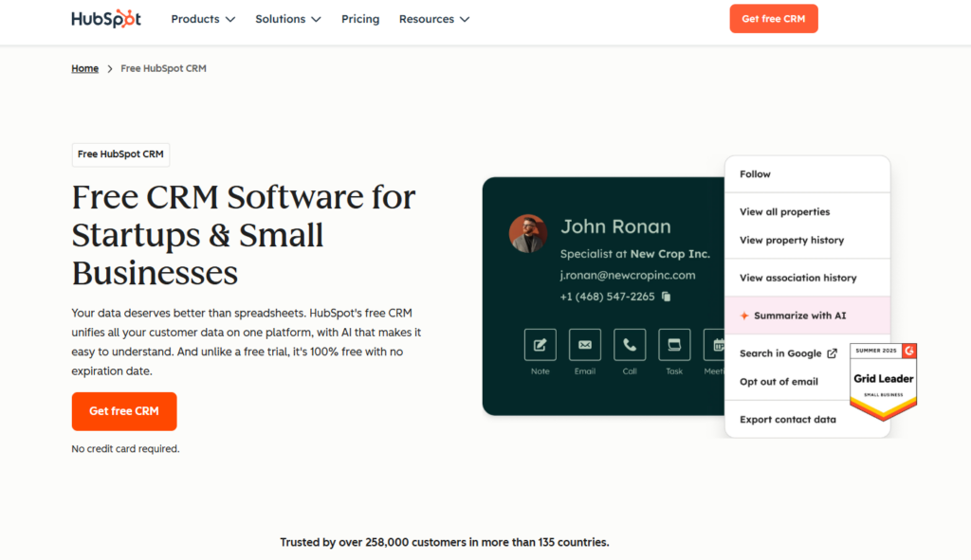Screen dimensions: 971x560
Task: Select the Task icon on contact card
Action: [x=674, y=345]
